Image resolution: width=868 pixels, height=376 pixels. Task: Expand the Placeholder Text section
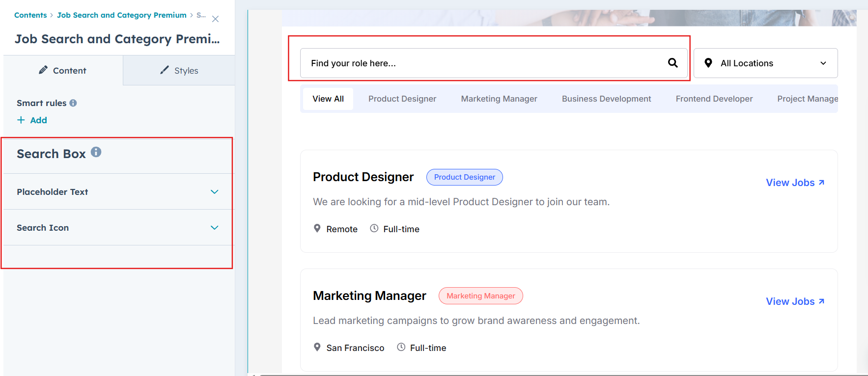214,192
